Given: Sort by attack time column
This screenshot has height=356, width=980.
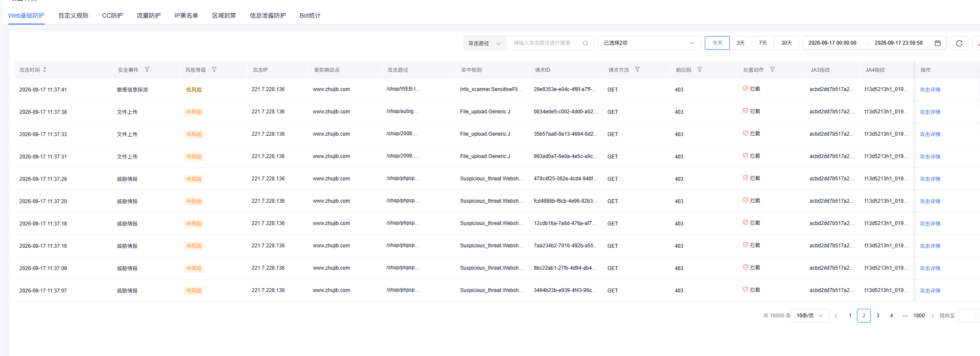Looking at the screenshot, I should [45, 70].
